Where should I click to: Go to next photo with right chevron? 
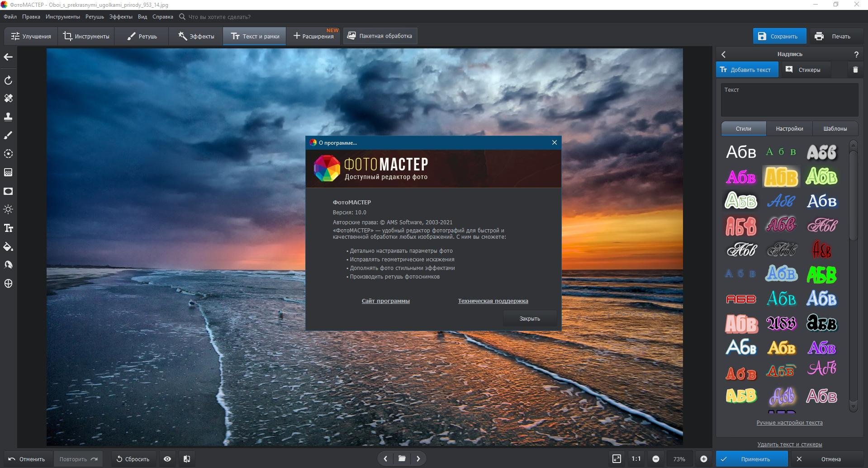click(418, 459)
